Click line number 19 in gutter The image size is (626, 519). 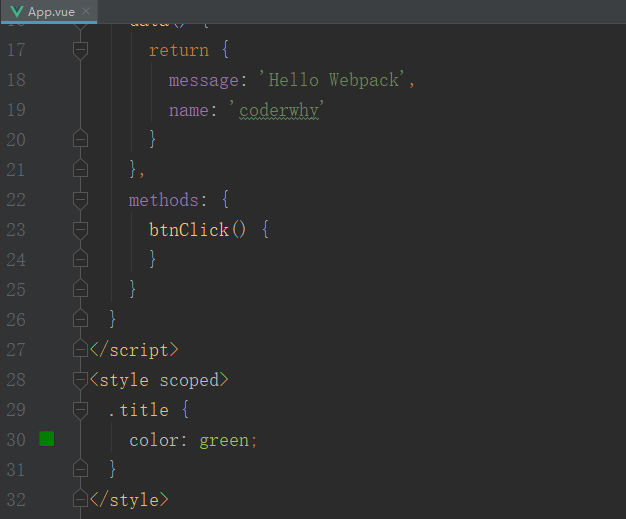click(x=16, y=110)
